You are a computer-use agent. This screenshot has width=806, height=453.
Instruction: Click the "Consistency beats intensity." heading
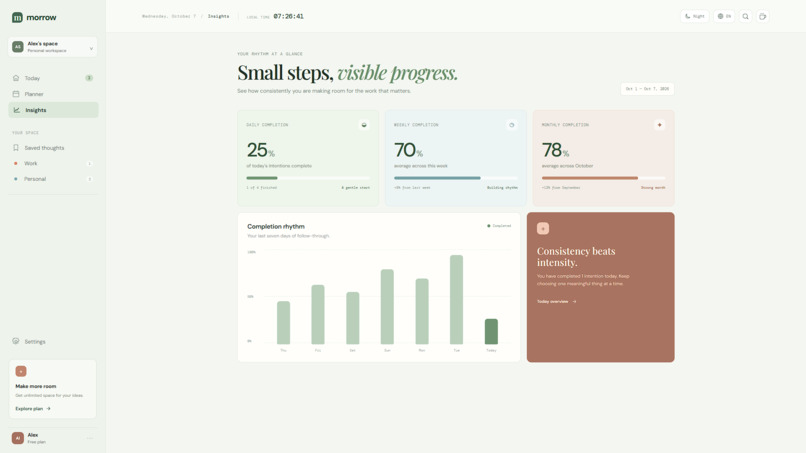(576, 257)
